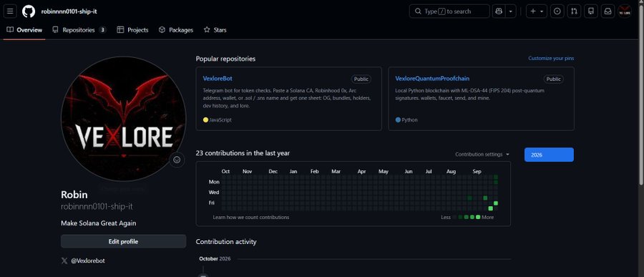Click the search bar Type / to search
This screenshot has height=277, width=644.
point(449,11)
